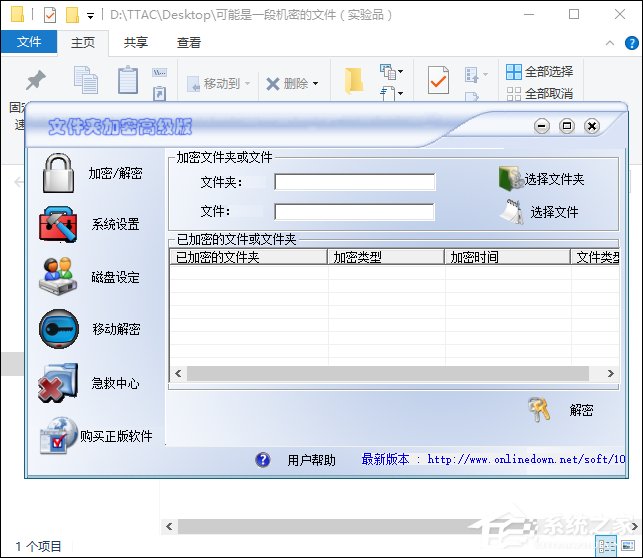Switch to the 查看 ribbon tab

(189, 43)
